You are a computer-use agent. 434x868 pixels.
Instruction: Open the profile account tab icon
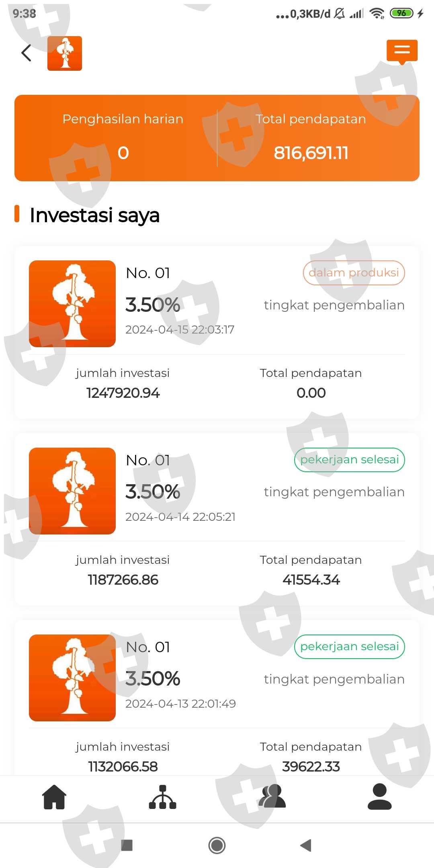pyautogui.click(x=379, y=797)
